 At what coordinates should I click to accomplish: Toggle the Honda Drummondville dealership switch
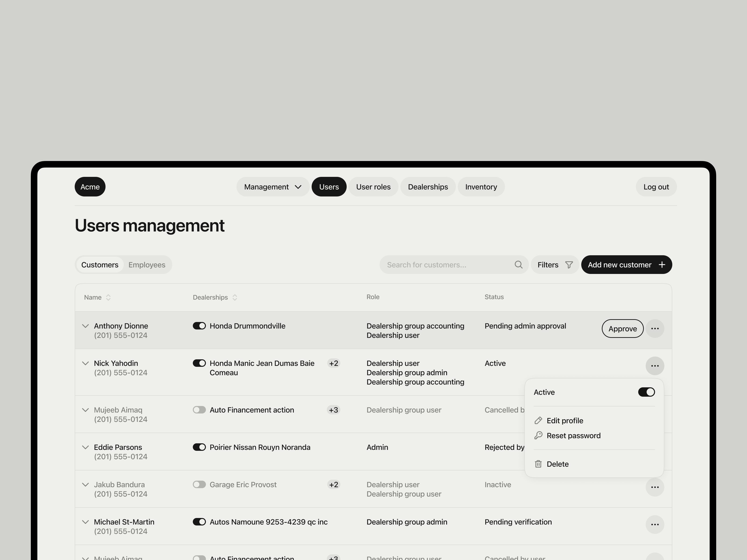coord(199,326)
